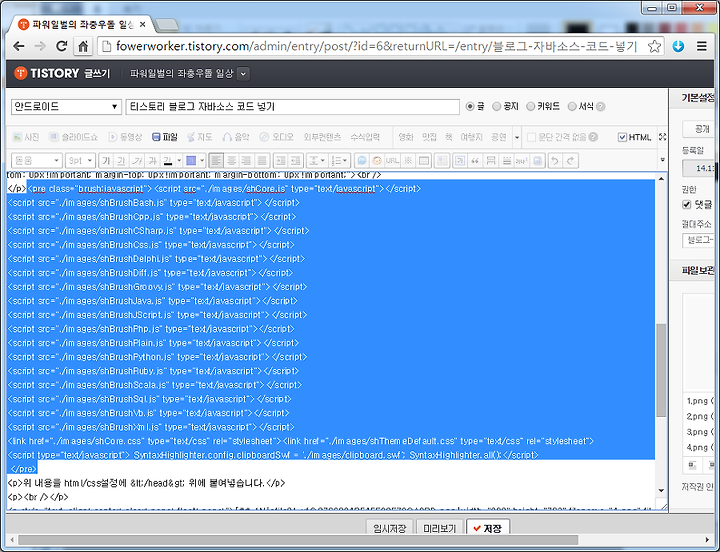
Task: Click the 공개 visibility button
Action: pyautogui.click(x=699, y=129)
